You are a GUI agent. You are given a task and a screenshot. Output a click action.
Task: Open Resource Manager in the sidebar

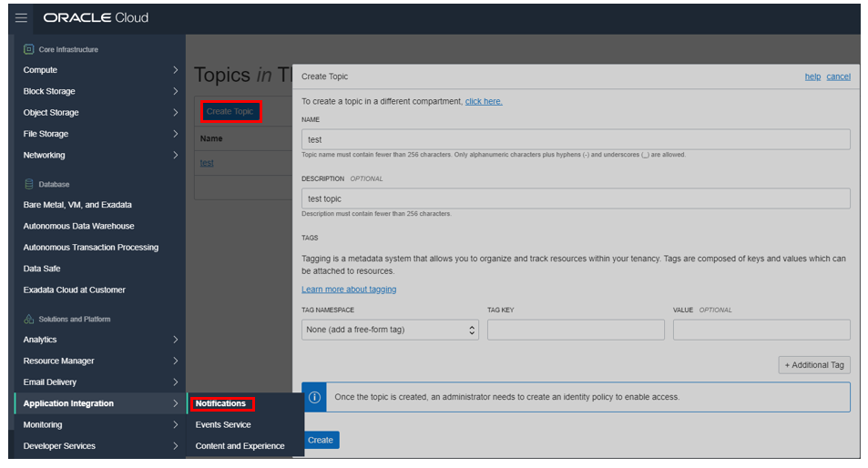pyautogui.click(x=58, y=361)
